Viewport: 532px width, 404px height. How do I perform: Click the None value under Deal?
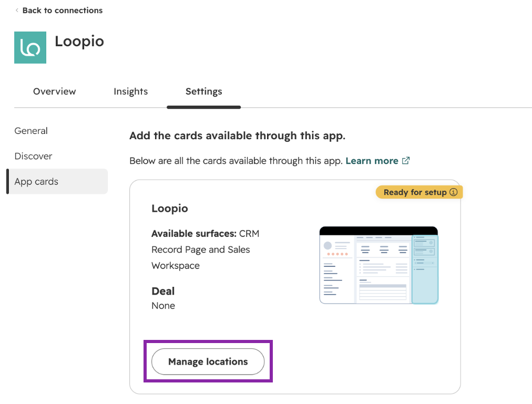click(x=163, y=306)
